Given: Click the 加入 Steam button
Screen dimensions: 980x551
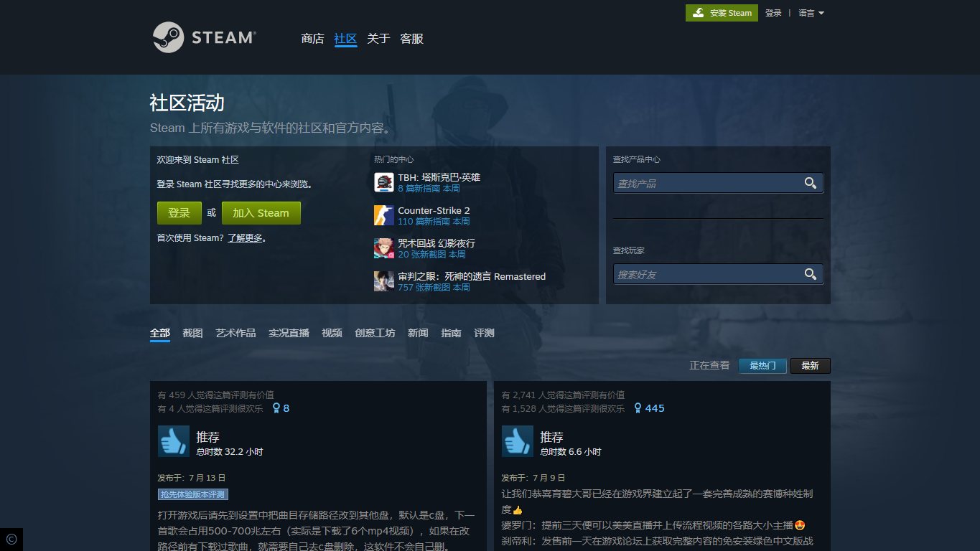Looking at the screenshot, I should [x=261, y=213].
